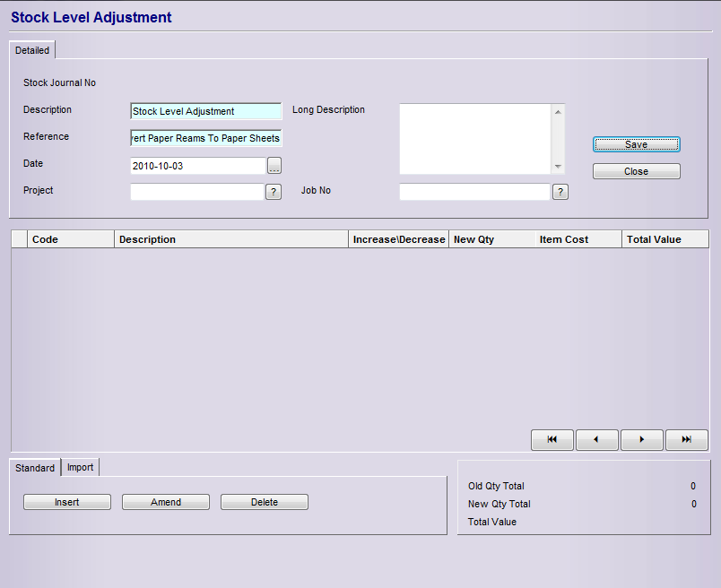Focus the Reference input field
Viewport: 721px width, 588px height.
pos(205,138)
